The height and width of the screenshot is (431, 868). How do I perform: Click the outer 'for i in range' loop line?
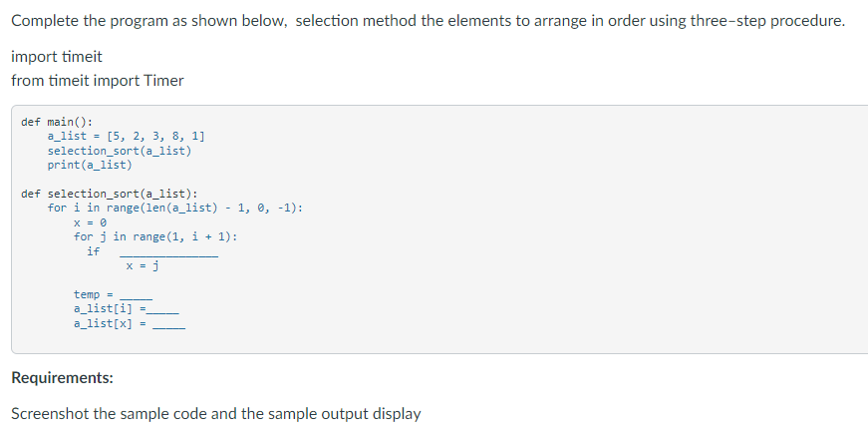[175, 208]
